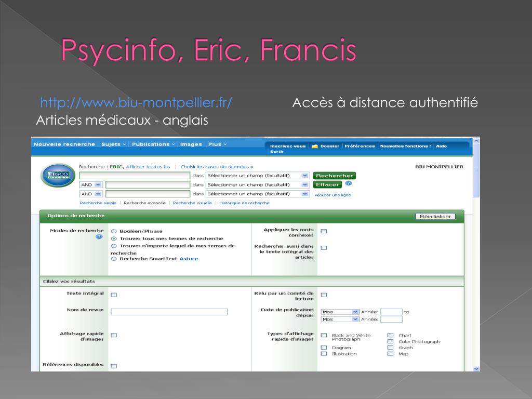This screenshot has width=532, height=399.
Task: Open the second AND operator dropdown
Action: [91, 194]
